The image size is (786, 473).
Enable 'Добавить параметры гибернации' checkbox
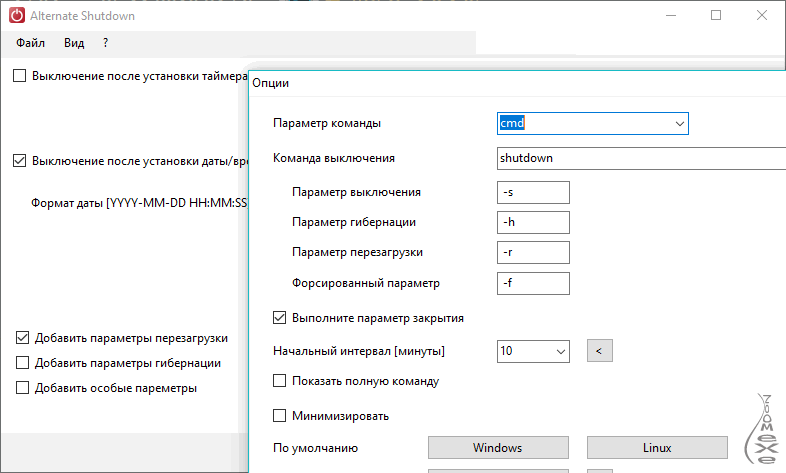tap(23, 363)
